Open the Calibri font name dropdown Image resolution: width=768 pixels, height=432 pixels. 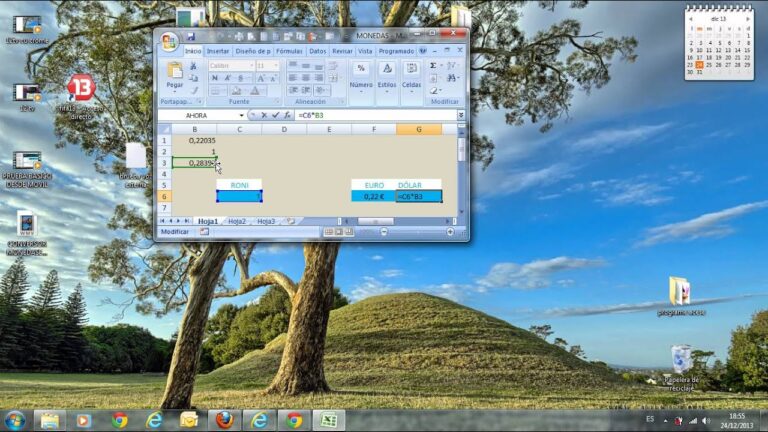click(x=250, y=65)
